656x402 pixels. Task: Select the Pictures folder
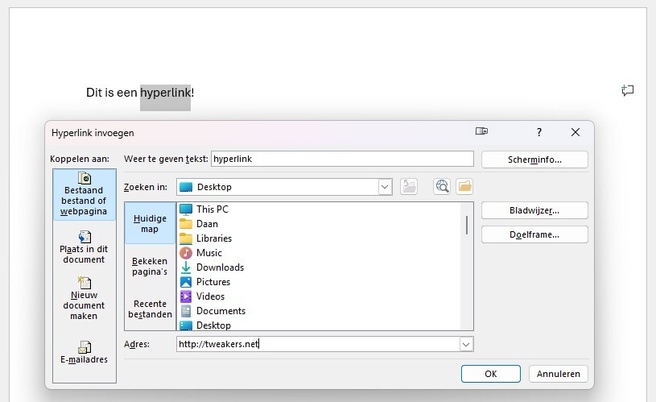pos(205,282)
